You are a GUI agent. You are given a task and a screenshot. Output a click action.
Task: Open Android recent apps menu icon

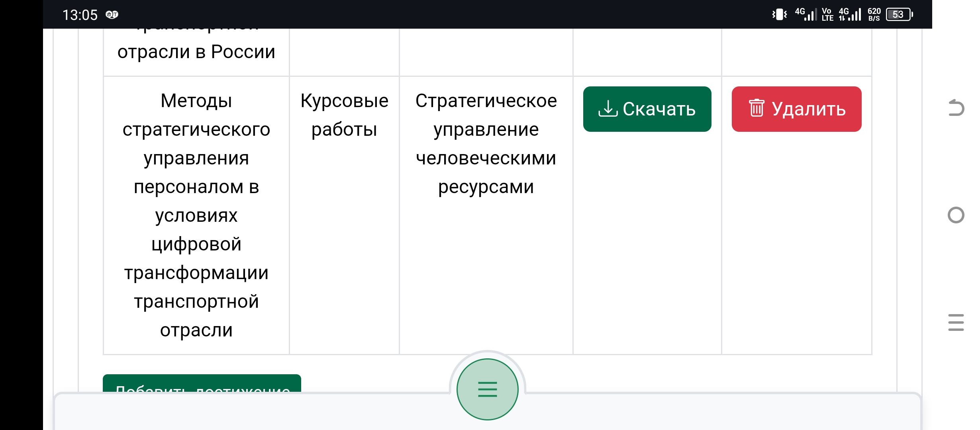tap(956, 322)
